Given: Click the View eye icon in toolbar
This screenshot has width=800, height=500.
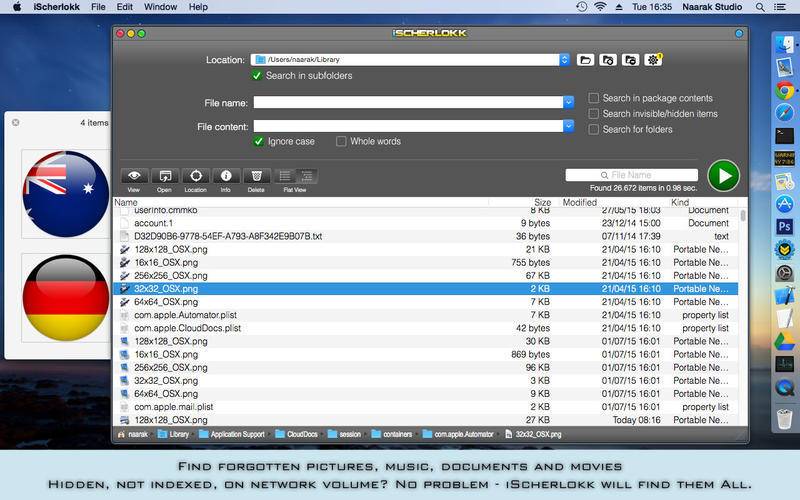Looking at the screenshot, I should (x=134, y=176).
